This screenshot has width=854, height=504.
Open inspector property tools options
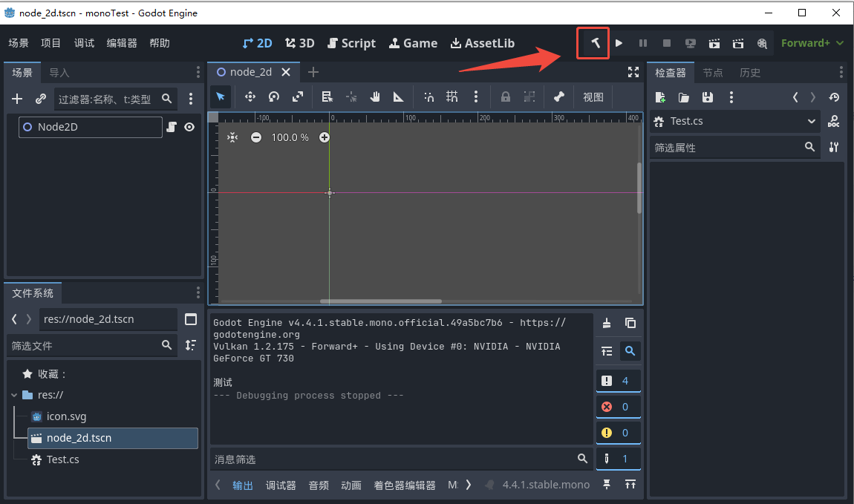click(834, 147)
